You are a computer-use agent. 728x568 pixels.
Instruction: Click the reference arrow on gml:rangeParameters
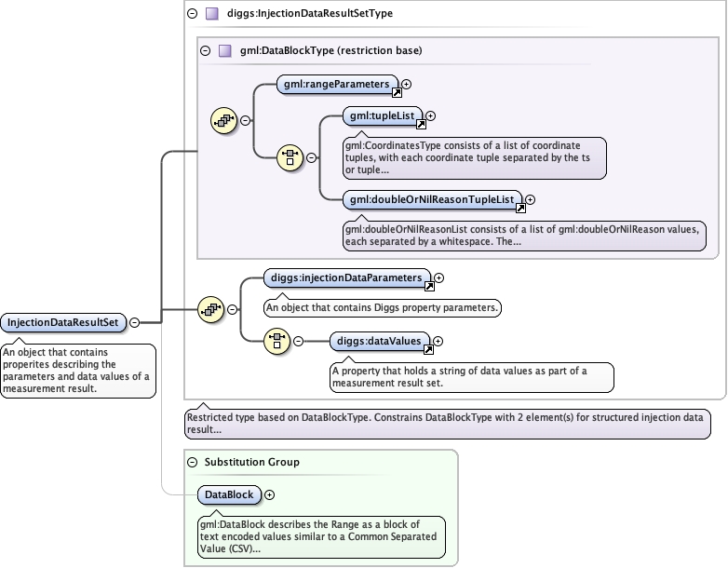pyautogui.click(x=396, y=92)
